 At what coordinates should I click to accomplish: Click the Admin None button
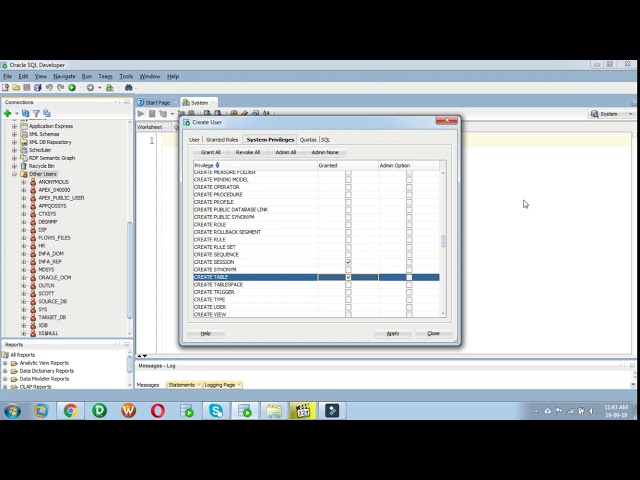coord(325,152)
